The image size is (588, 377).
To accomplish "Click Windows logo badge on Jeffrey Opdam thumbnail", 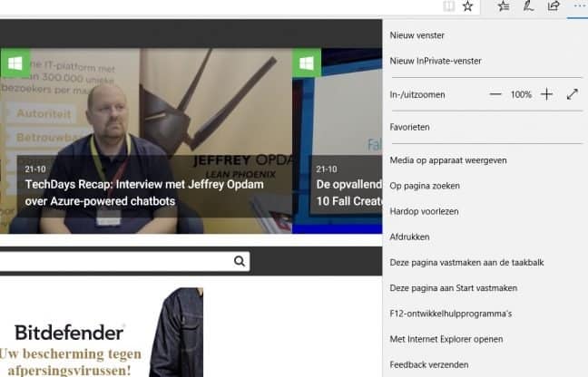I will [x=15, y=63].
